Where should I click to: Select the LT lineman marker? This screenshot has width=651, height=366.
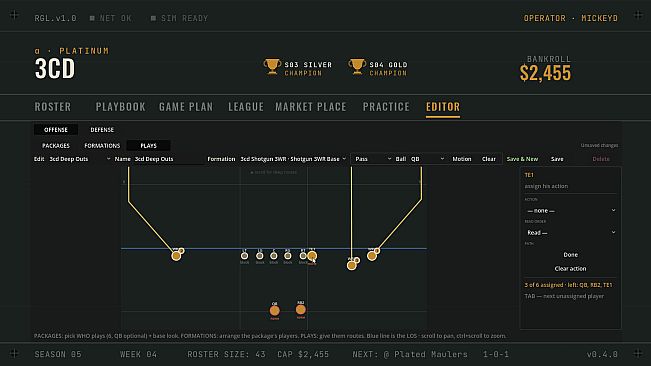click(x=245, y=256)
